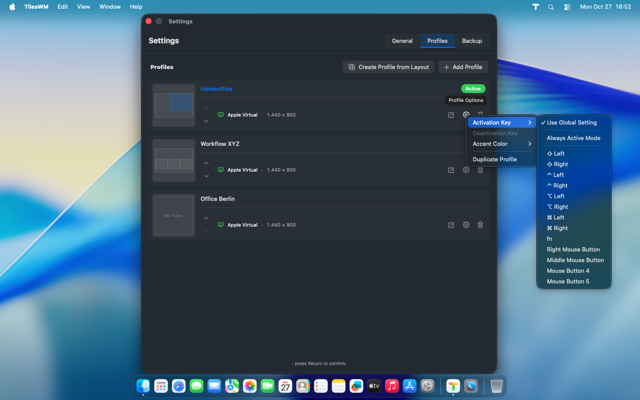Open Workflow XYZ profile options gear

466,170
